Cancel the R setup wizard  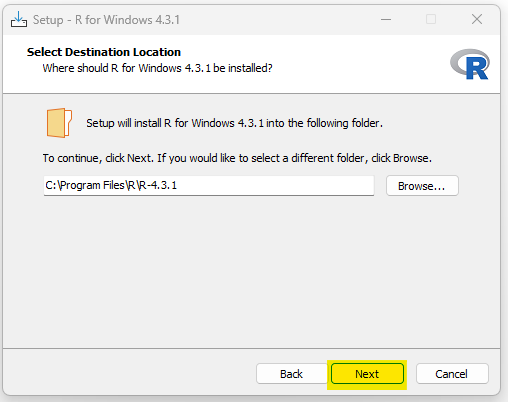point(452,374)
